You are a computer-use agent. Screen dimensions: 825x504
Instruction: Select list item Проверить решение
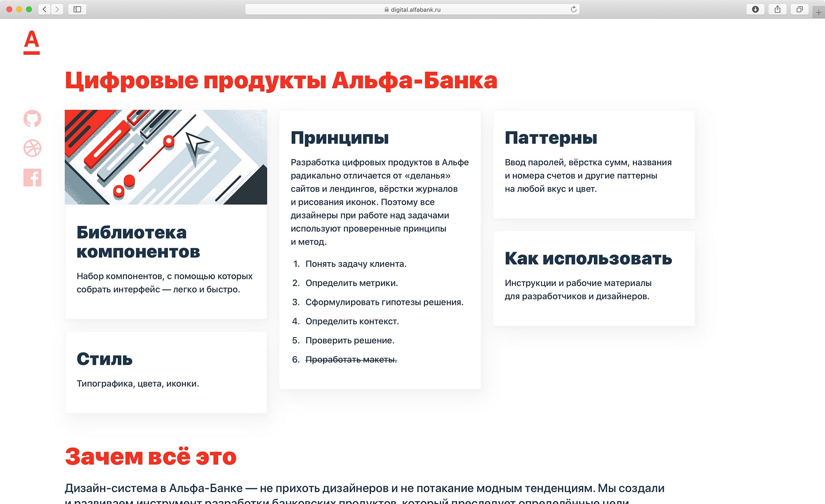350,340
